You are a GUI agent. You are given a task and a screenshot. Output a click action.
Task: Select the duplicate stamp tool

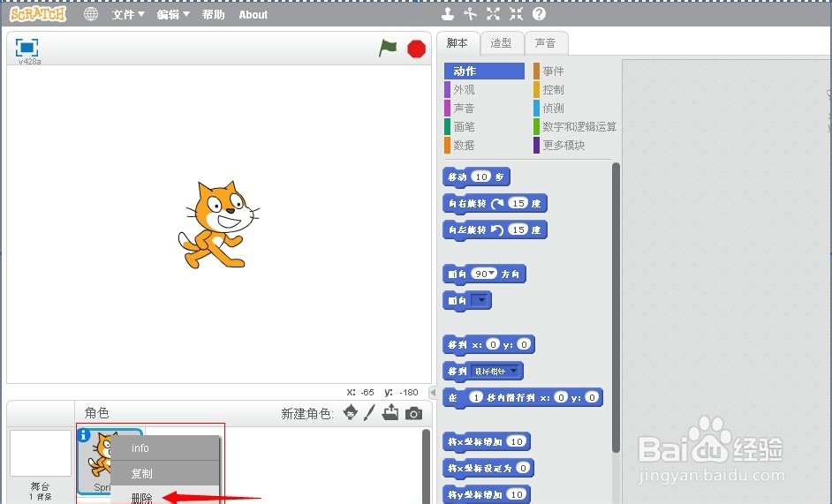447,14
